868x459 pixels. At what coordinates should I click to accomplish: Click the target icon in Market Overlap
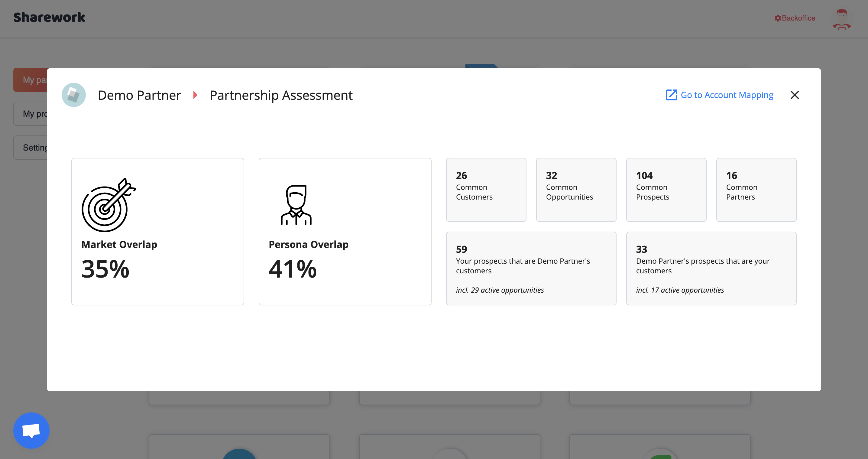click(x=108, y=205)
